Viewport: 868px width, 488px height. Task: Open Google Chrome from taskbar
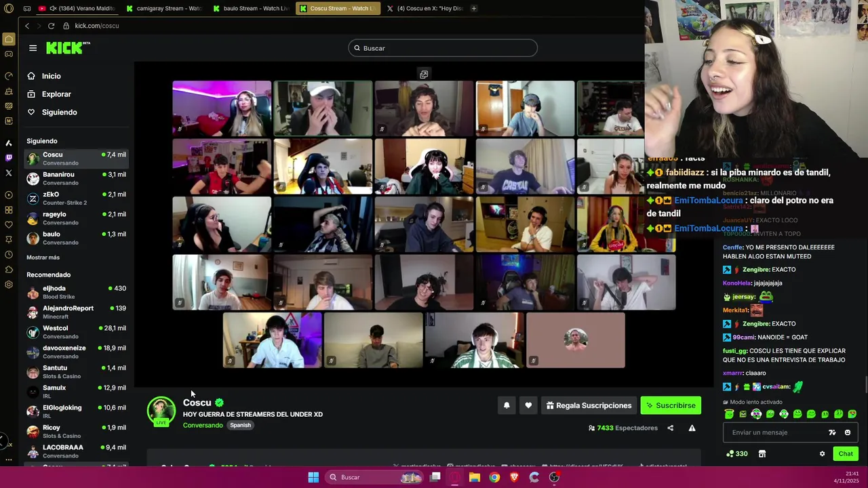click(494, 477)
